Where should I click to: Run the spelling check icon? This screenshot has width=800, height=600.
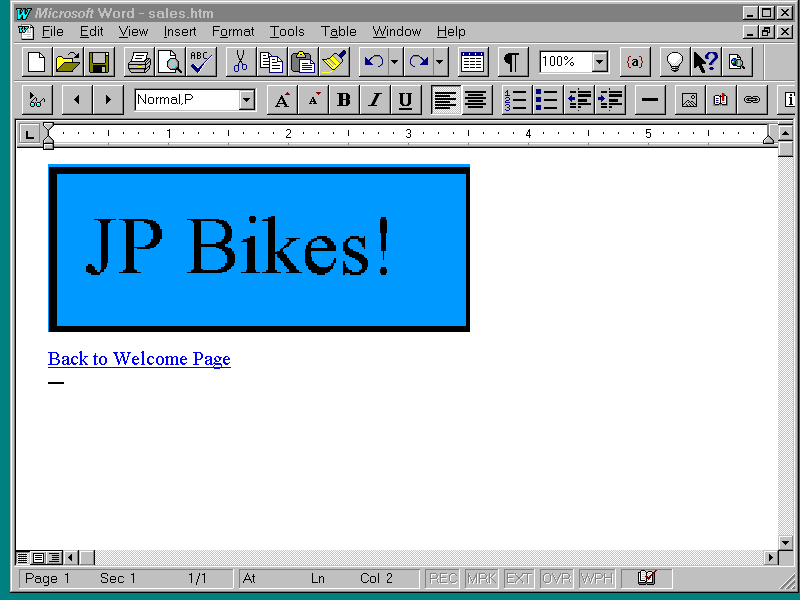pyautogui.click(x=201, y=62)
